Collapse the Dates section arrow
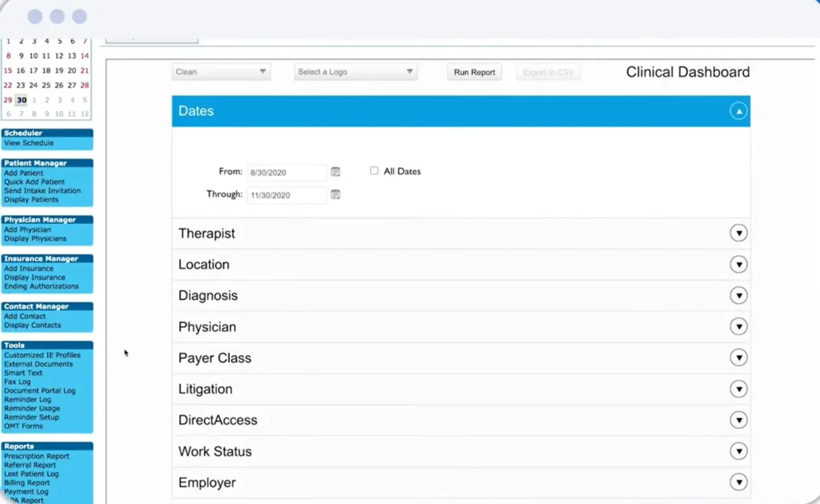820x504 pixels. pyautogui.click(x=738, y=111)
